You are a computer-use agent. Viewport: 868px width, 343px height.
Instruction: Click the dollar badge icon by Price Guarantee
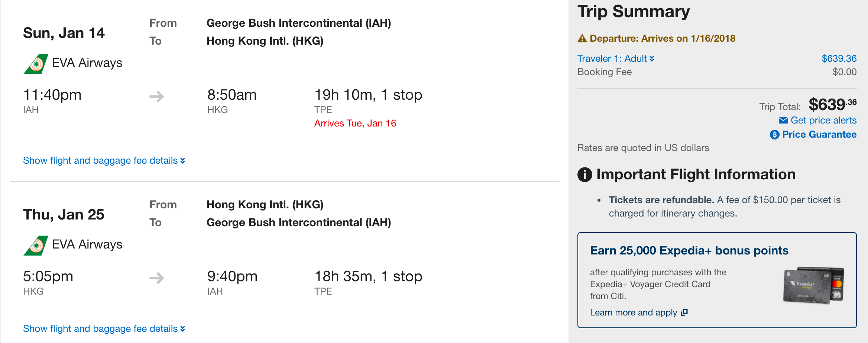pyautogui.click(x=774, y=135)
